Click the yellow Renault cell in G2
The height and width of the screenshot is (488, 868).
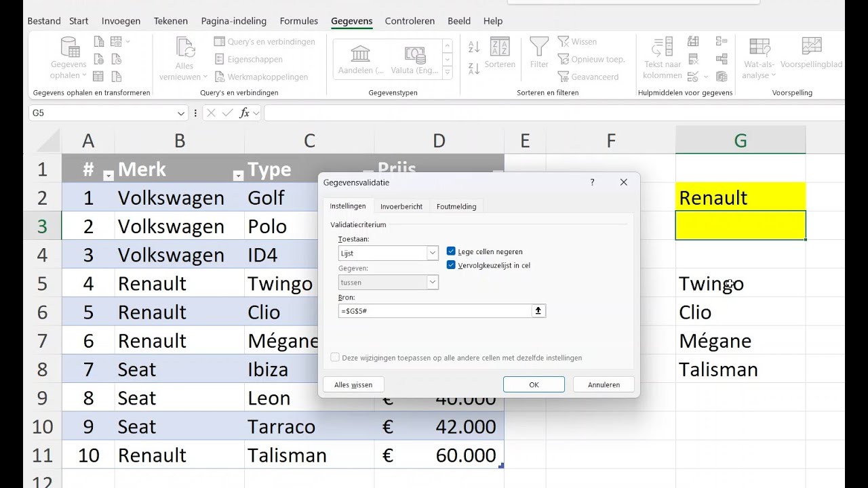pos(741,197)
